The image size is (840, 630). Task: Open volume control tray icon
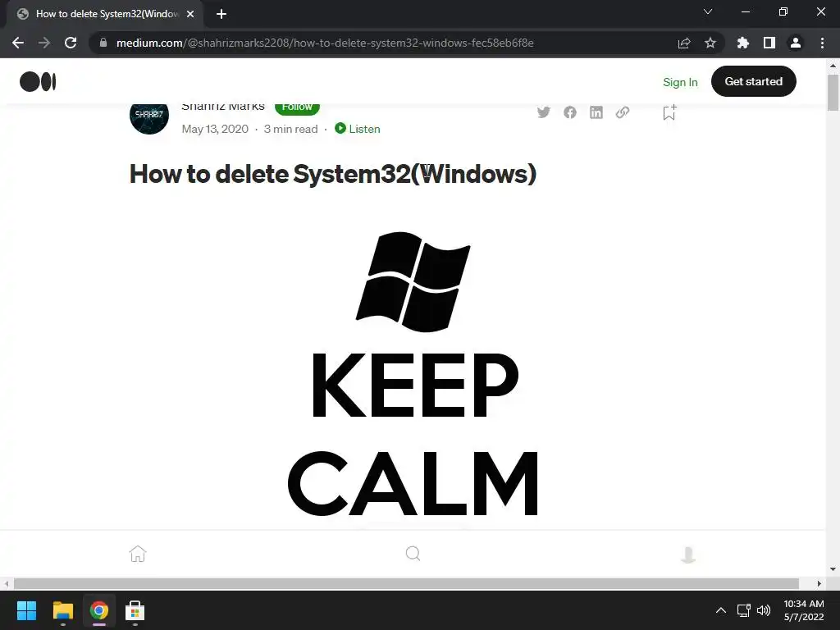pyautogui.click(x=764, y=610)
